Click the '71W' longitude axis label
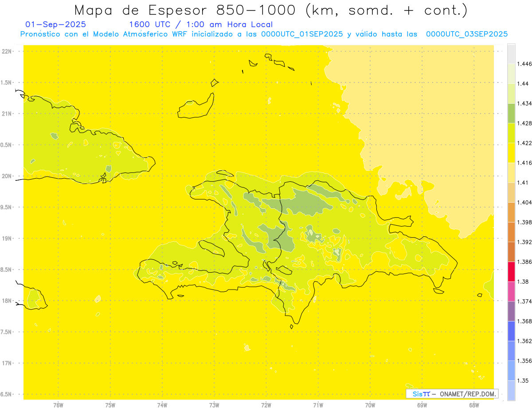This screenshot has height=411, width=532. point(318,405)
